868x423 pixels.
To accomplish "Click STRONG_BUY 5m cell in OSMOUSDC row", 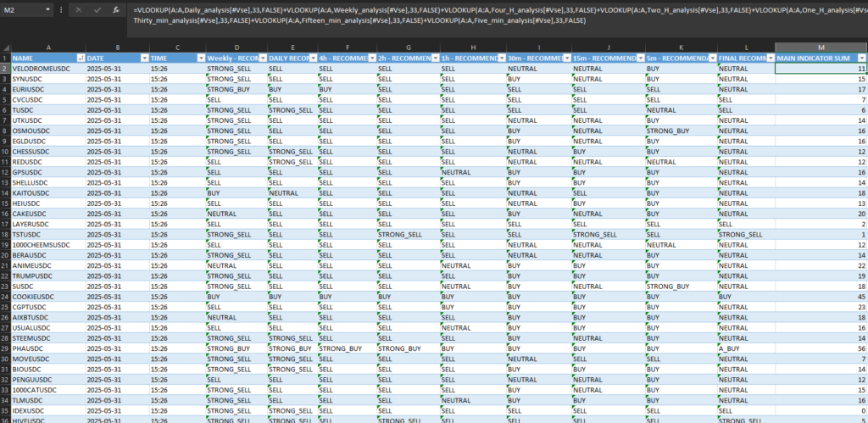I will pyautogui.click(x=682, y=131).
